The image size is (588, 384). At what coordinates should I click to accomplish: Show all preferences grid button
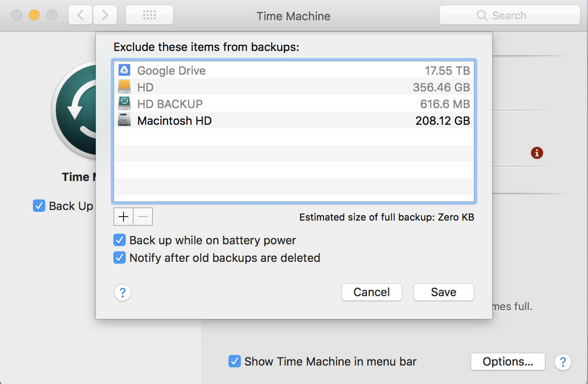[149, 15]
